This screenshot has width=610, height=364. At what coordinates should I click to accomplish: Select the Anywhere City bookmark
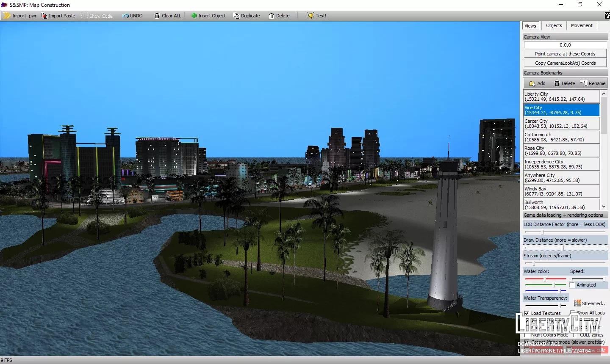tap(562, 178)
